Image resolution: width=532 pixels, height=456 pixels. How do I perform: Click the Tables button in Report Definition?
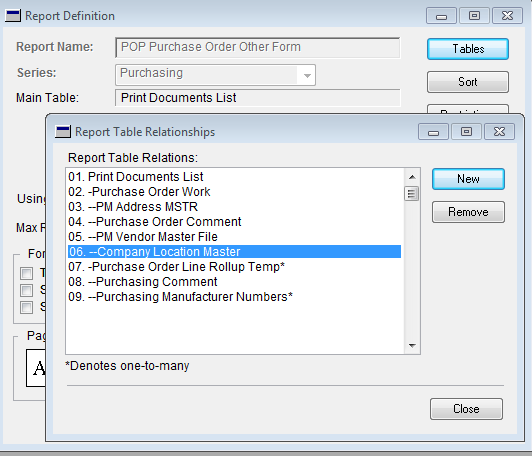468,49
